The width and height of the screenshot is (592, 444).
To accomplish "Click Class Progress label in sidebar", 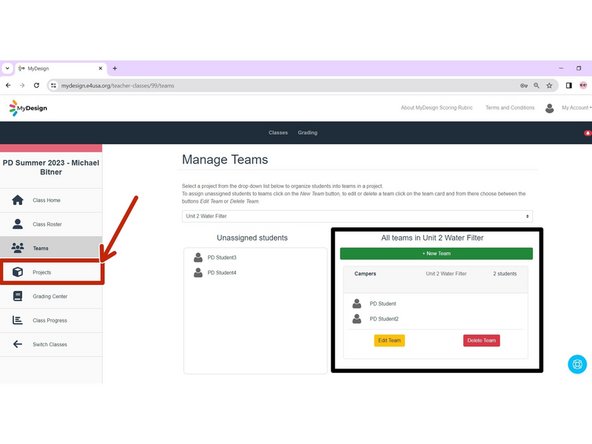I will point(50,321).
